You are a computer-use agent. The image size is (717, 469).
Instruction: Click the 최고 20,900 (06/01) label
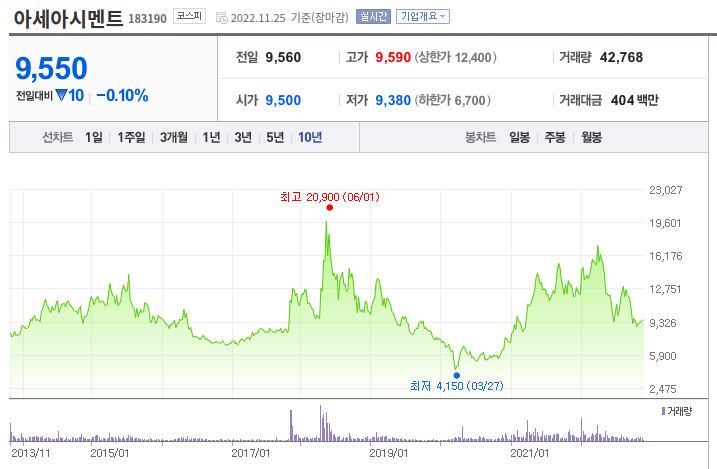tap(330, 197)
